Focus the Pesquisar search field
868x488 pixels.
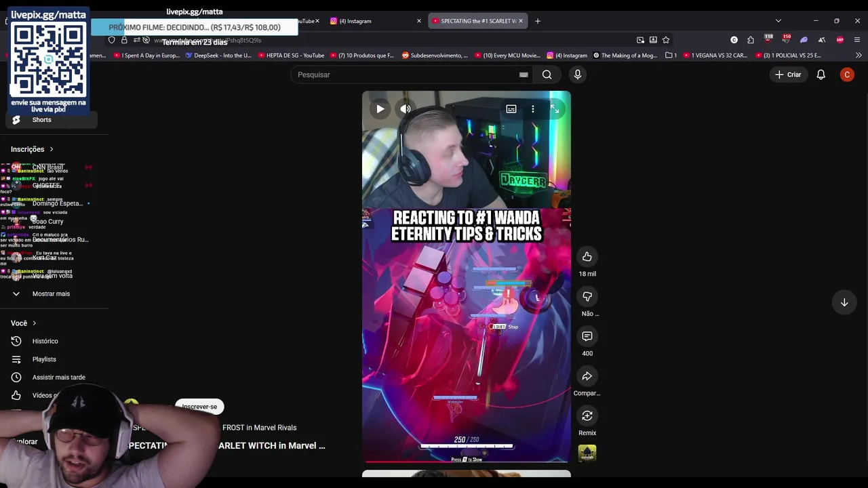(407, 75)
